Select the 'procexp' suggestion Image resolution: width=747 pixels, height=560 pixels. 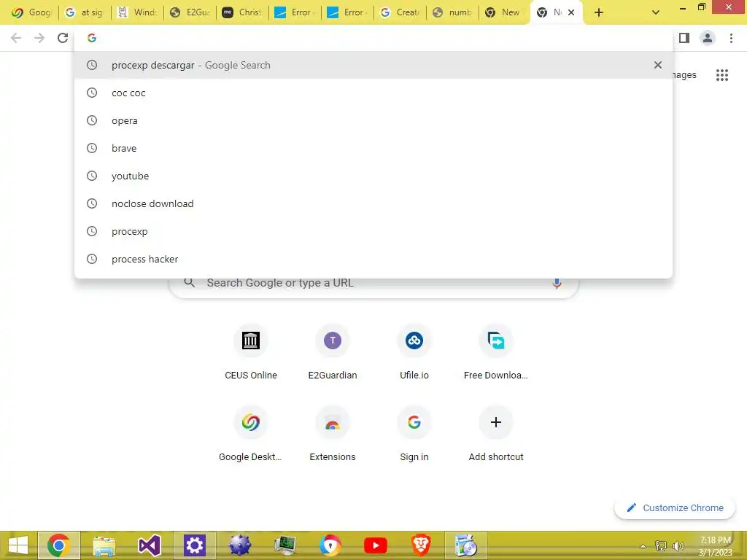pos(373,231)
